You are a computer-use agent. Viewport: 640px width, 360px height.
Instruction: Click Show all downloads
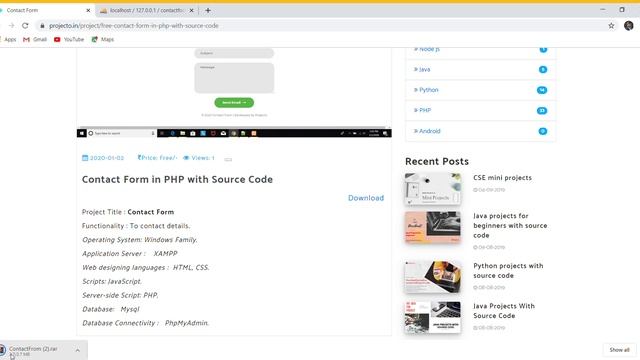click(619, 350)
